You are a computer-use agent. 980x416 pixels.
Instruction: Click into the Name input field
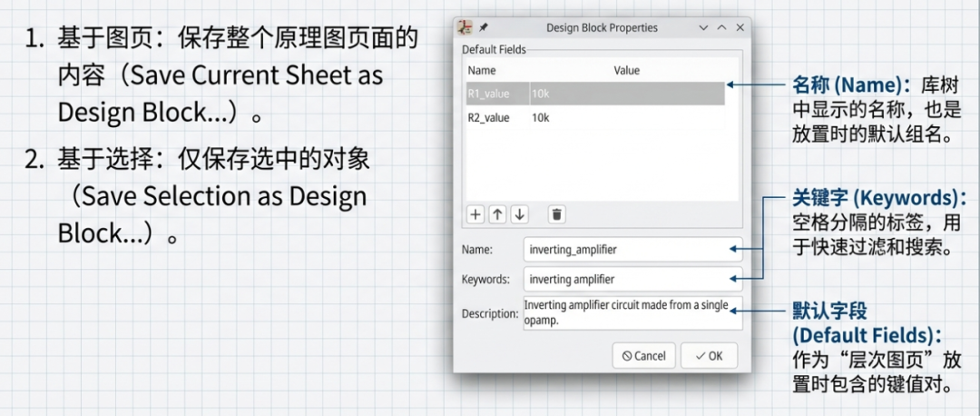coord(633,250)
